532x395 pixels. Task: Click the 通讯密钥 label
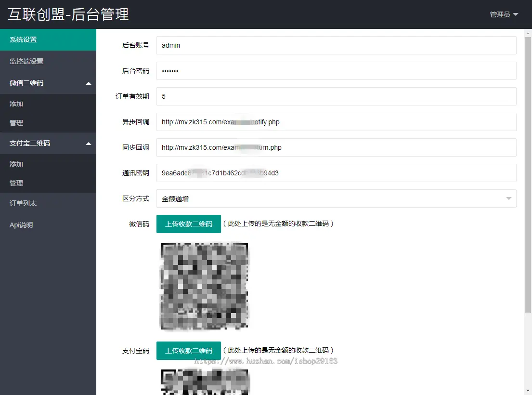(x=136, y=173)
